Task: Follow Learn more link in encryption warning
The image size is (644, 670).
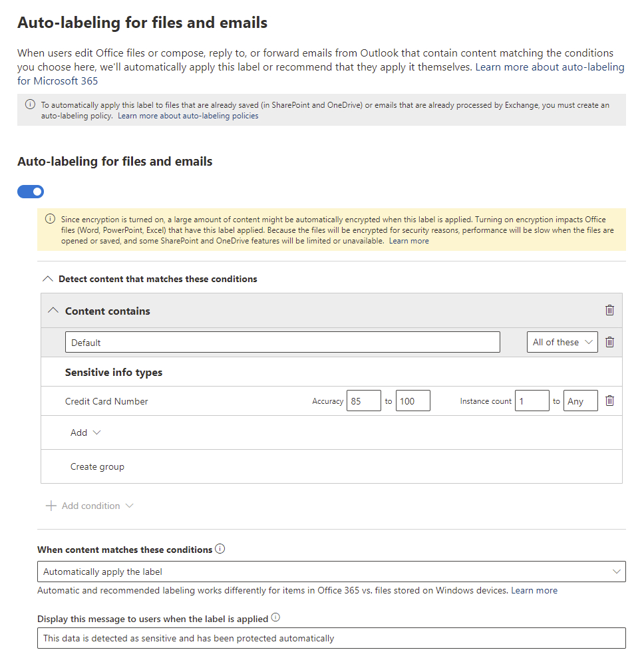Action: point(408,241)
